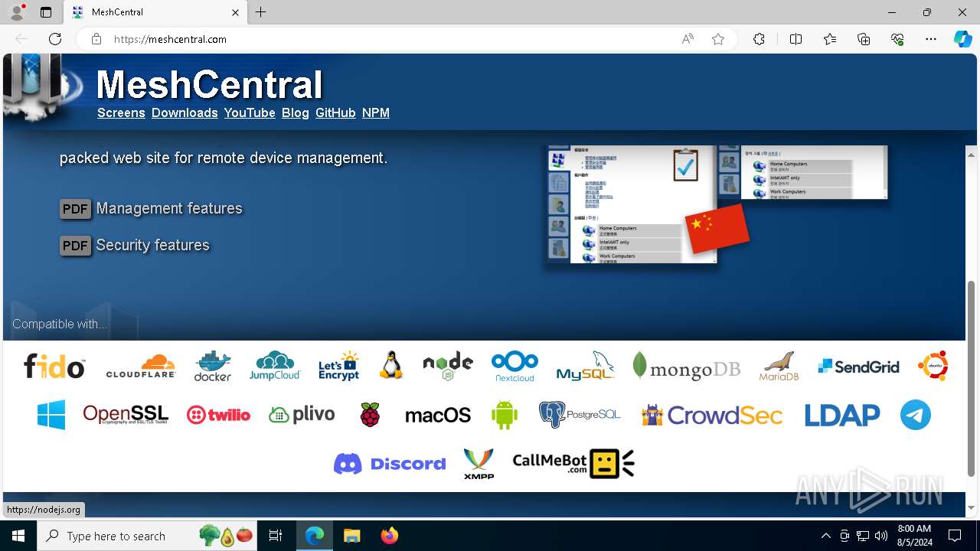The image size is (980, 551).
Task: Open the MySQL dolphin logo
Action: coord(586,367)
